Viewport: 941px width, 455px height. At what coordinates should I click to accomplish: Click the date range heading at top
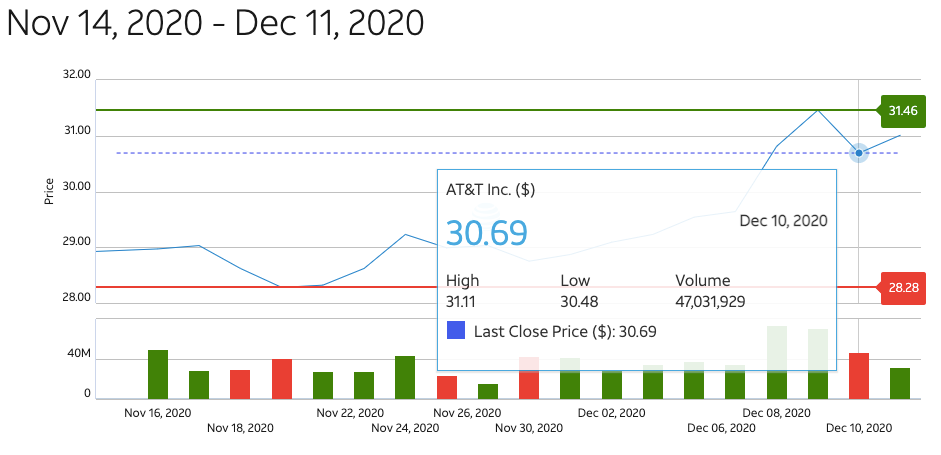click(x=215, y=23)
